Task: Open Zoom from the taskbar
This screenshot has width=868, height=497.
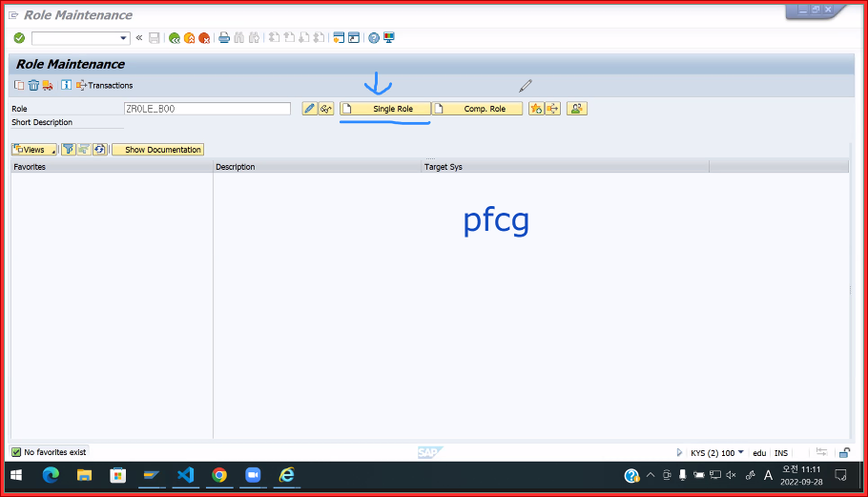Action: coord(253,475)
